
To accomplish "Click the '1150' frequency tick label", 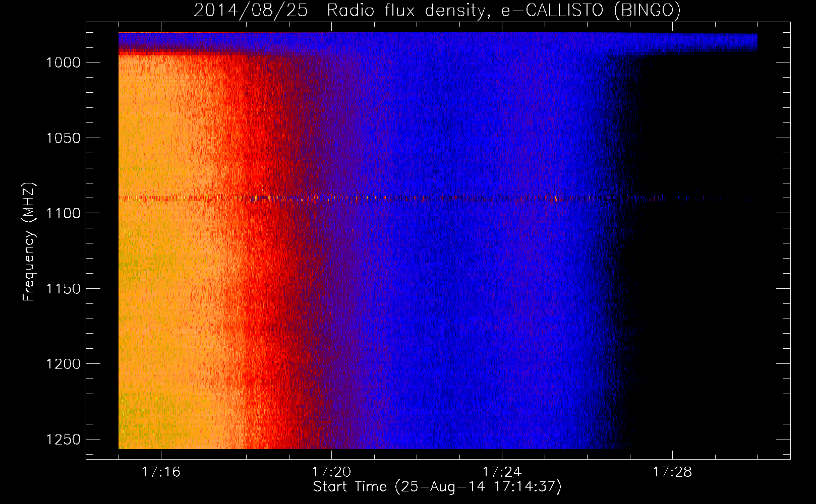I will [x=64, y=289].
